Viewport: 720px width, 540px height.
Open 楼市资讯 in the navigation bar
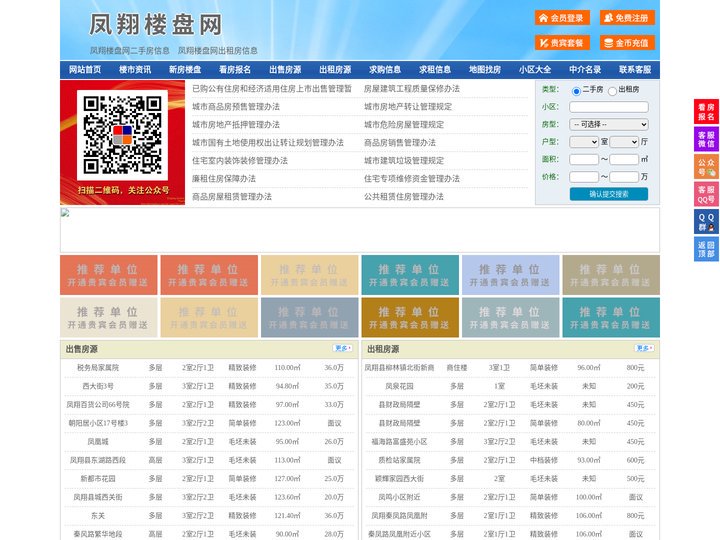click(135, 70)
